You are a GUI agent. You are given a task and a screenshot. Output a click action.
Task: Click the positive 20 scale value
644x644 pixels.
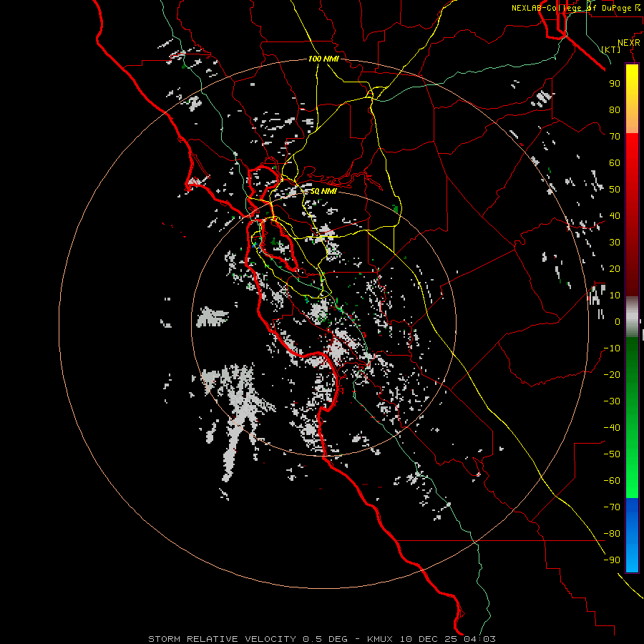[x=615, y=268]
